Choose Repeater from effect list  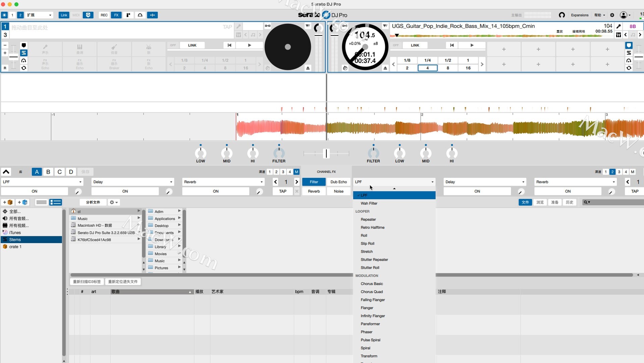(x=394, y=220)
